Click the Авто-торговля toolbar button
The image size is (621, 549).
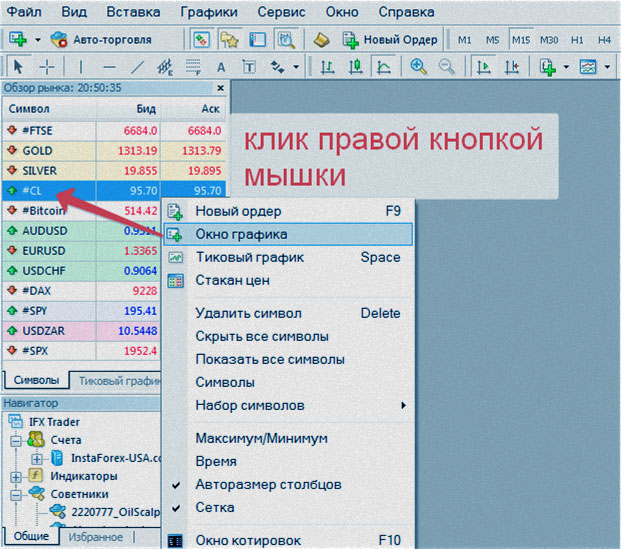(100, 40)
